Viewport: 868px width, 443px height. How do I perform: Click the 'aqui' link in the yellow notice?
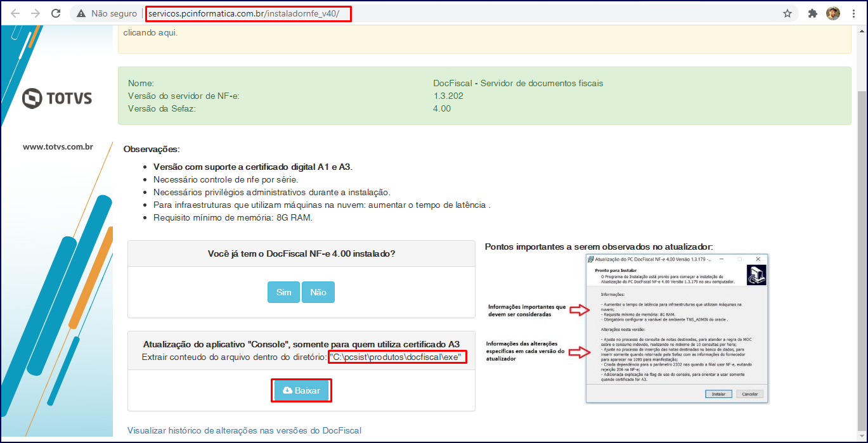tap(167, 32)
